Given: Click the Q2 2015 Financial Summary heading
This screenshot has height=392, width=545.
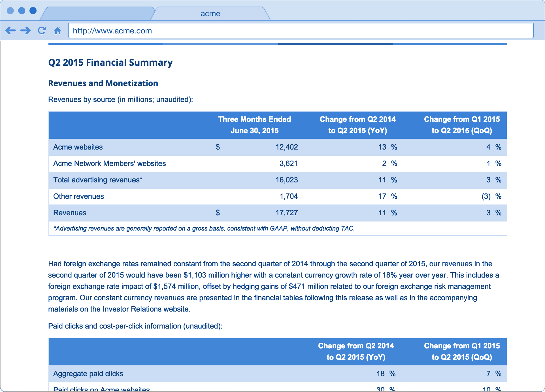Looking at the screenshot, I should (110, 62).
